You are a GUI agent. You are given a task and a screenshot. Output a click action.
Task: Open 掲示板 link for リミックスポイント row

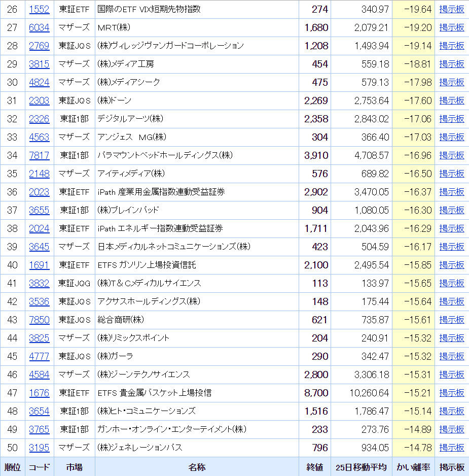452,338
